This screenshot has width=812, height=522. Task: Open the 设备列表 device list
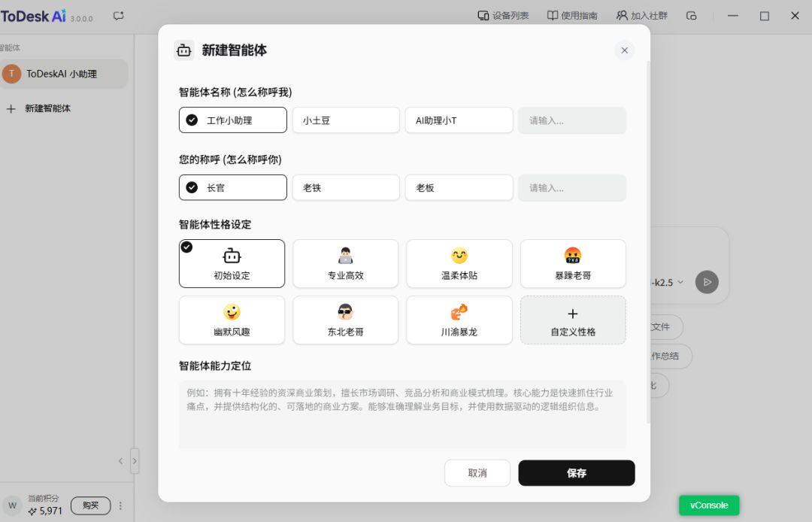503,16
